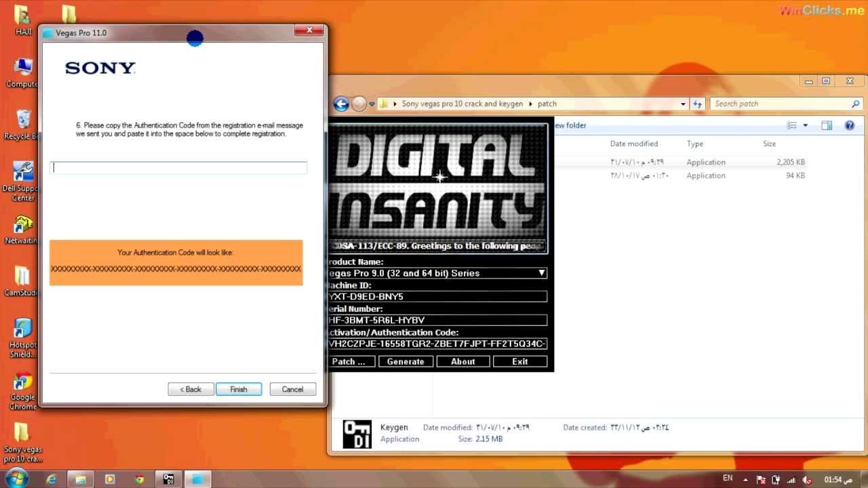Click the Explorer window Back arrow
The image size is (868, 488).
tap(341, 104)
